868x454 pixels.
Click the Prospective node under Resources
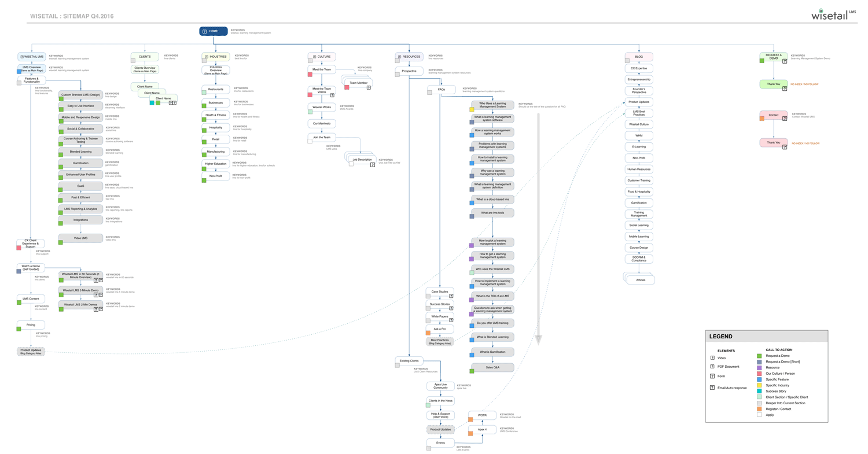tap(409, 71)
